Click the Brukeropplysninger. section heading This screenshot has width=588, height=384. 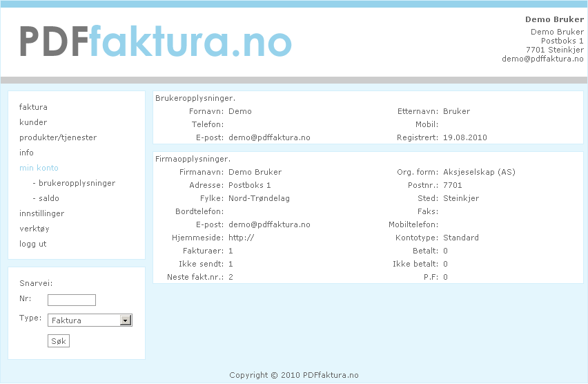click(x=195, y=98)
